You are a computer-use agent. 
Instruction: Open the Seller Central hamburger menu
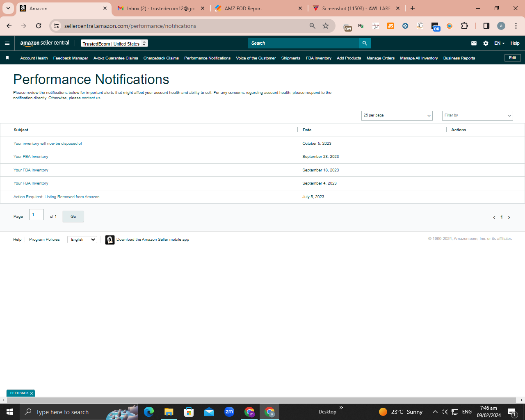coord(7,43)
